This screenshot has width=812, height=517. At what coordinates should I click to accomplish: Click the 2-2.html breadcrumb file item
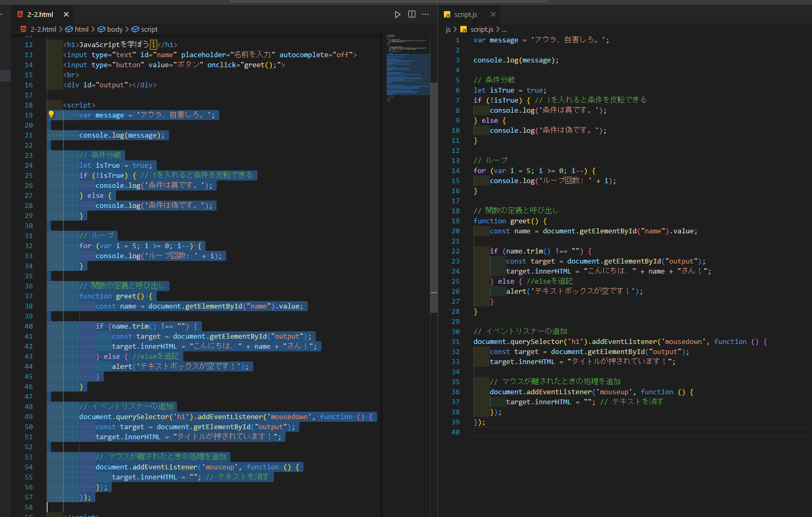(43, 29)
